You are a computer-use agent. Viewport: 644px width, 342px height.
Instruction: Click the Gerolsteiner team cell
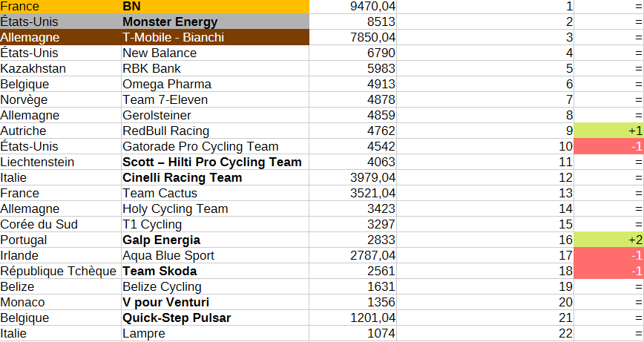click(215, 115)
